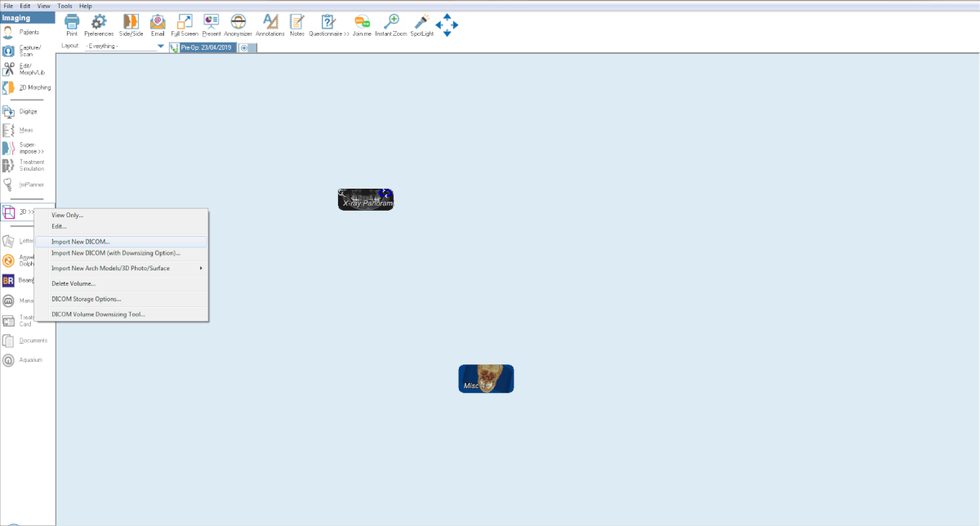Select the Misc skull image thumbnail
Screen dimensions: 980x526
(486, 379)
